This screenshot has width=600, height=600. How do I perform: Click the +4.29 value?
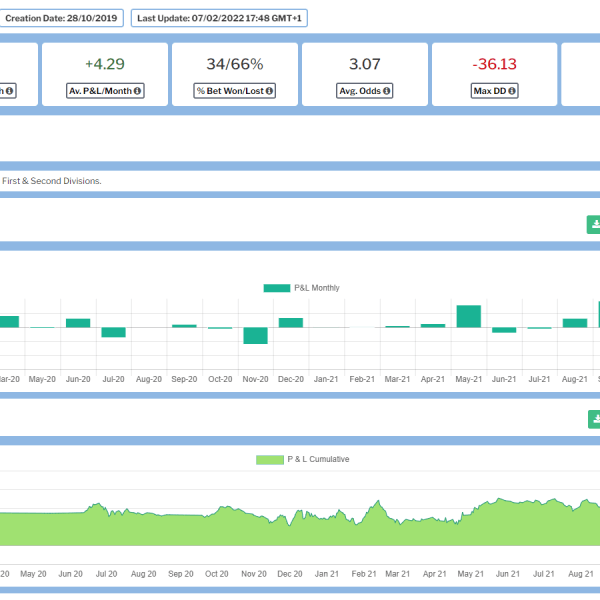tap(105, 64)
